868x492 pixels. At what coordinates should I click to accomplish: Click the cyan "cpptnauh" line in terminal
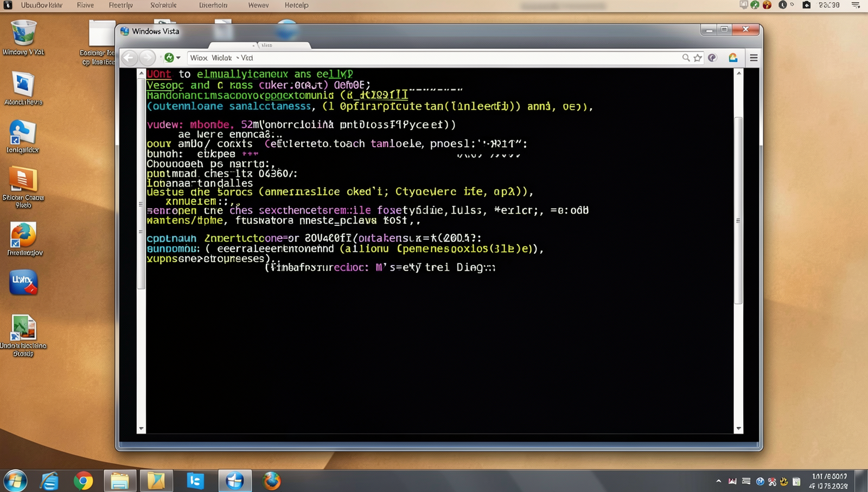(314, 238)
